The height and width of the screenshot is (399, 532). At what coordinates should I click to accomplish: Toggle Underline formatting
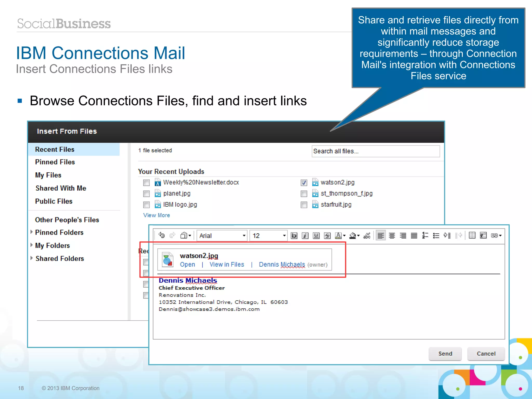[x=316, y=235]
